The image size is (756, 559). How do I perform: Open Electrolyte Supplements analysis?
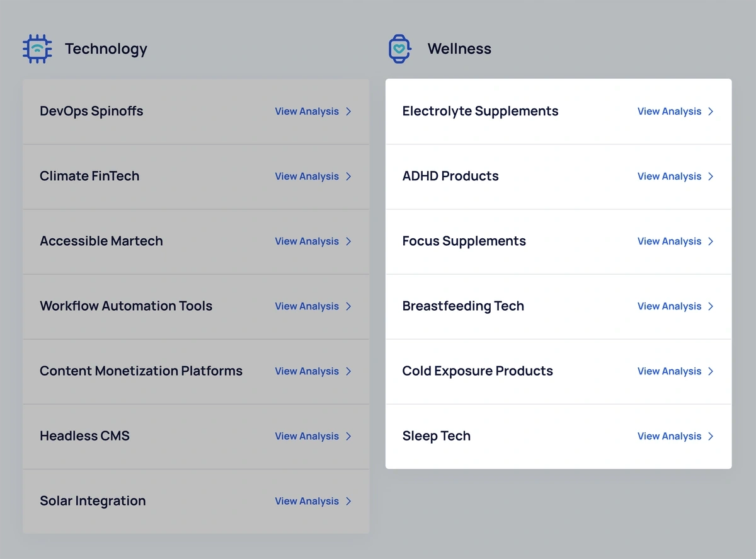point(670,111)
